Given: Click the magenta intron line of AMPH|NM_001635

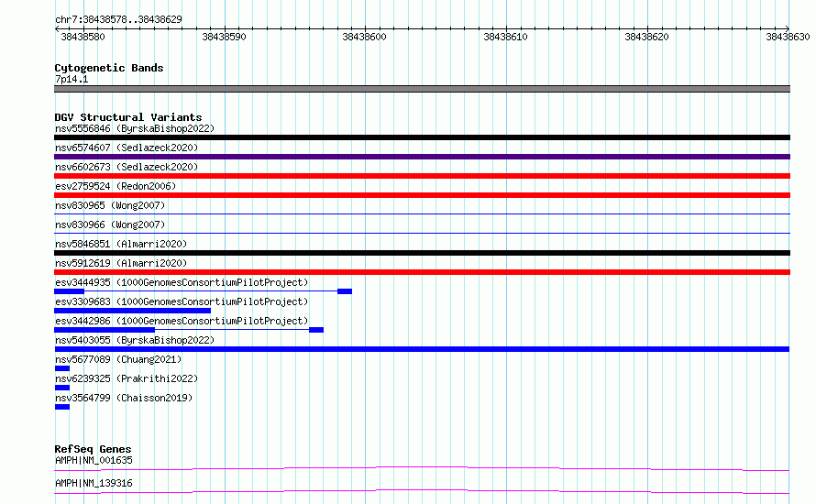Looking at the screenshot, I should click(x=422, y=468).
